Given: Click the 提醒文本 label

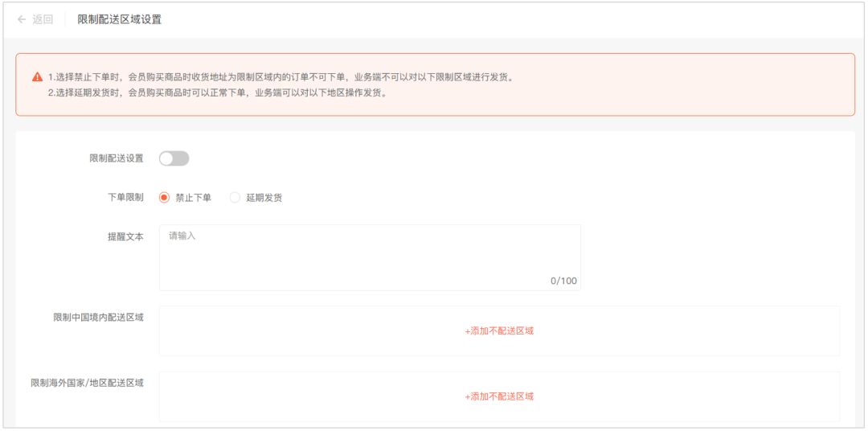Looking at the screenshot, I should (125, 236).
